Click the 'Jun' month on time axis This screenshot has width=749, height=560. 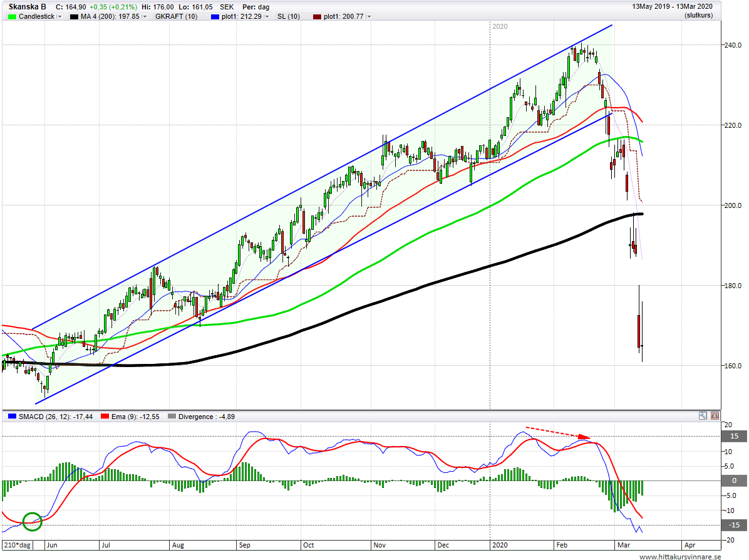[x=51, y=545]
